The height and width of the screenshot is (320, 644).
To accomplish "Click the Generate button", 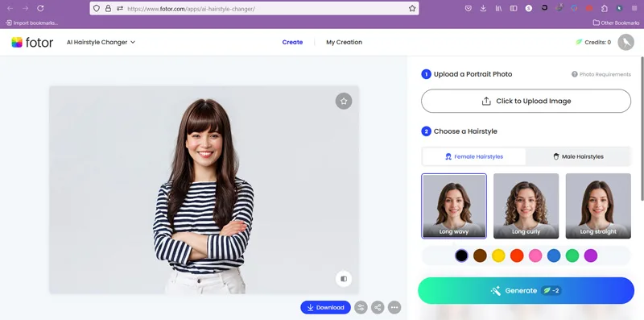I will point(526,290).
